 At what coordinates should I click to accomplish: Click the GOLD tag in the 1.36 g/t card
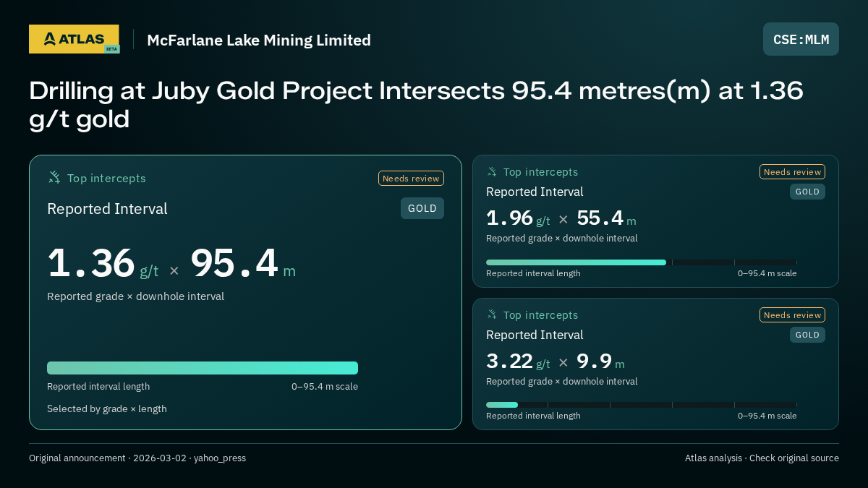pyautogui.click(x=422, y=208)
